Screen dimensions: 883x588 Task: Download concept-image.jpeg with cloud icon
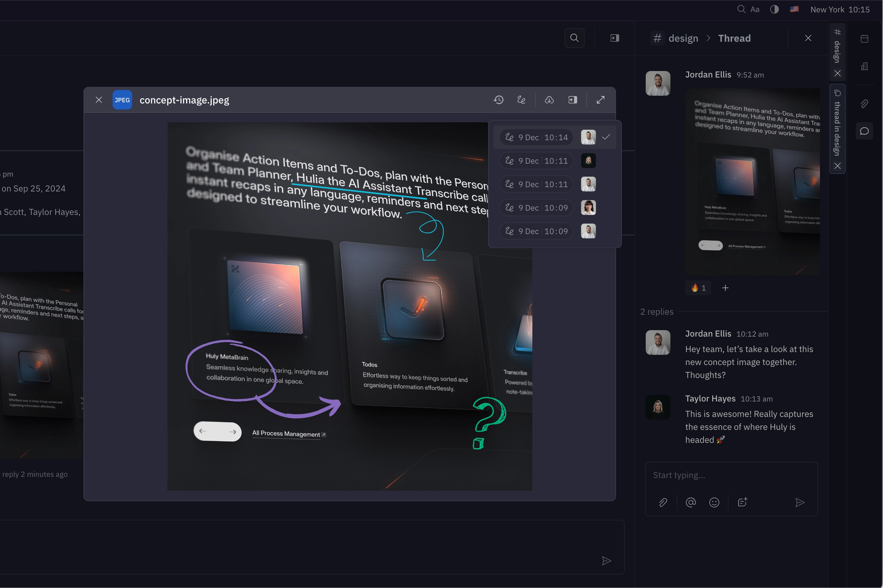coord(549,100)
